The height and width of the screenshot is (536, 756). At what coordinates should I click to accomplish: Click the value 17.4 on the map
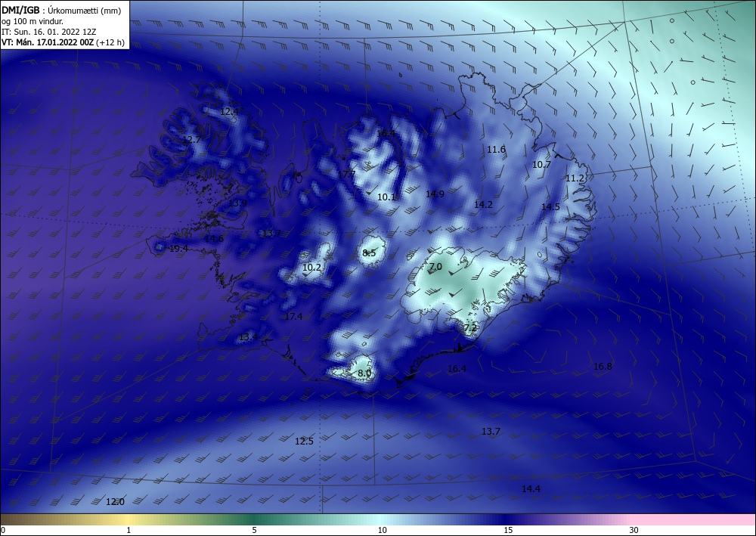[x=293, y=317]
